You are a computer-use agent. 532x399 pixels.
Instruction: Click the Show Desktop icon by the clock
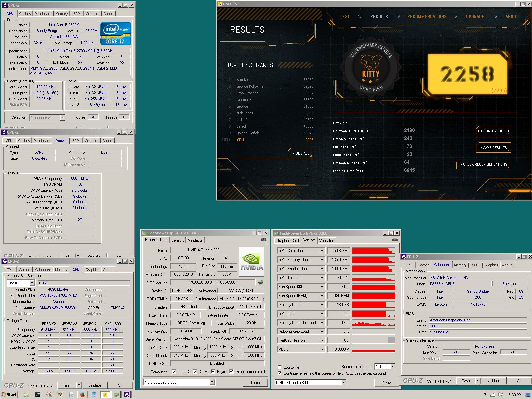tap(528, 395)
